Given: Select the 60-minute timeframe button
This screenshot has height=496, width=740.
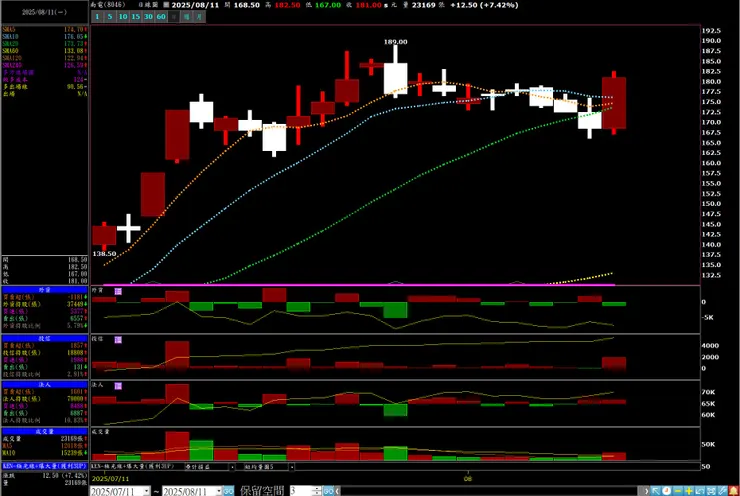Looking at the screenshot, I should [161, 17].
